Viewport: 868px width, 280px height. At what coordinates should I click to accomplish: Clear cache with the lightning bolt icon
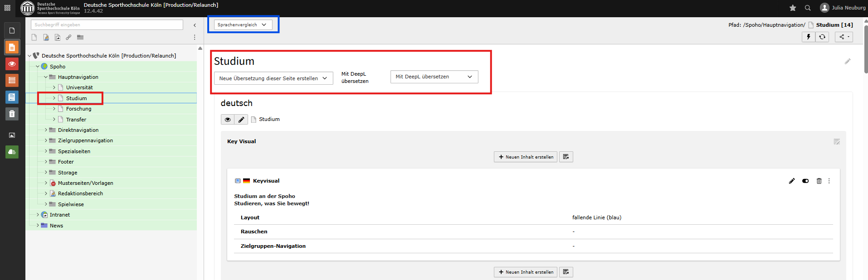808,37
